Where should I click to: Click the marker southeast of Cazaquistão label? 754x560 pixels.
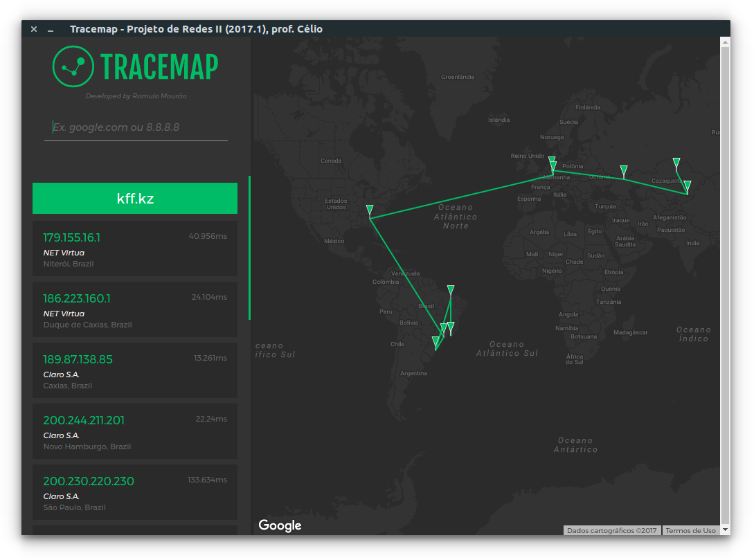tap(687, 186)
